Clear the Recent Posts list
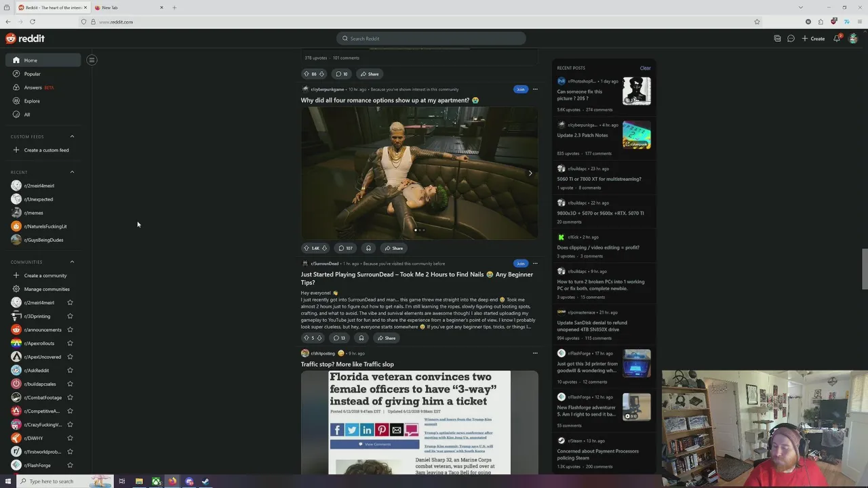 pyautogui.click(x=645, y=68)
